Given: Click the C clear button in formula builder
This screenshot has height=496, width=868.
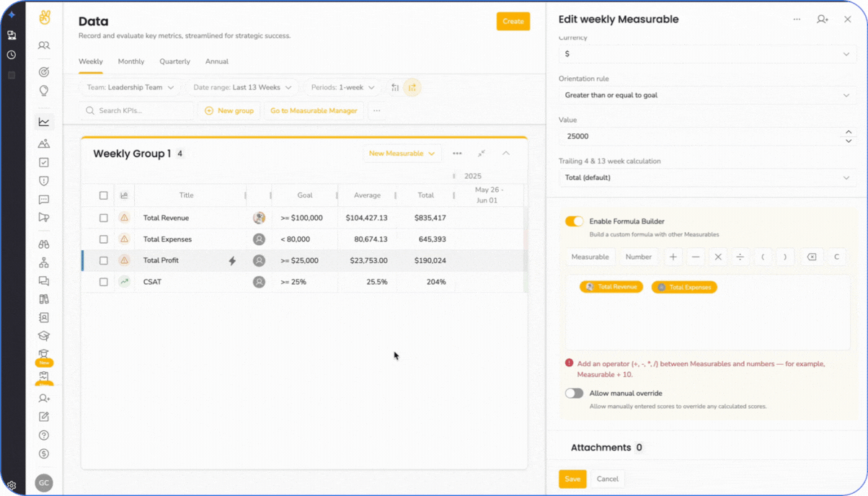Looking at the screenshot, I should tap(836, 257).
